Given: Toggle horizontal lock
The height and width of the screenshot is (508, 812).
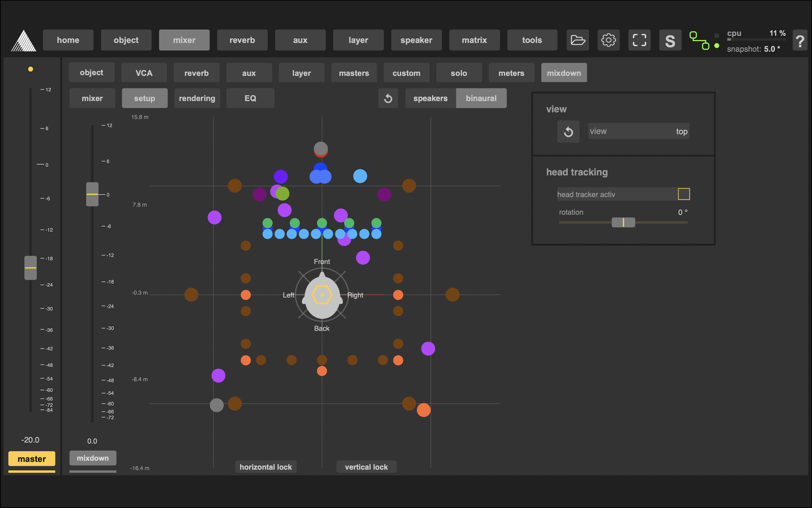Looking at the screenshot, I should 266,467.
